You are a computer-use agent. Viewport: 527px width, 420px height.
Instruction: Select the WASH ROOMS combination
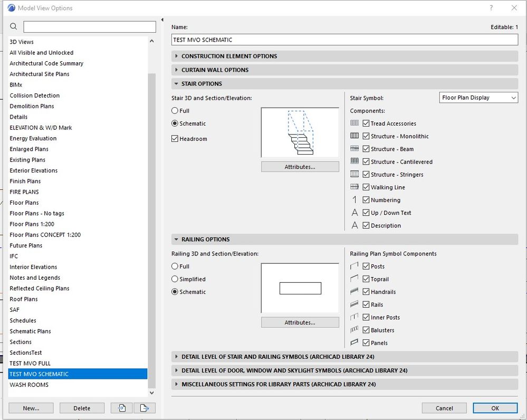(78, 385)
